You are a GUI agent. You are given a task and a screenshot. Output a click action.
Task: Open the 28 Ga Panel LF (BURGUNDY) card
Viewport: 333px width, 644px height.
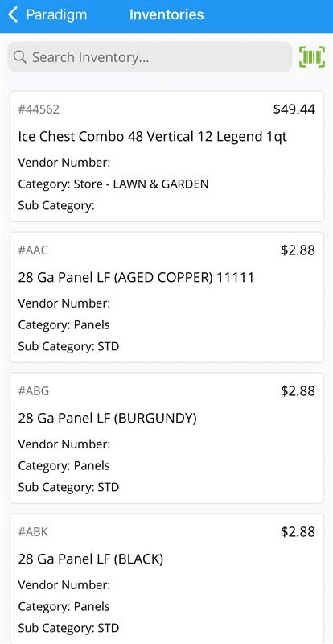(166, 438)
